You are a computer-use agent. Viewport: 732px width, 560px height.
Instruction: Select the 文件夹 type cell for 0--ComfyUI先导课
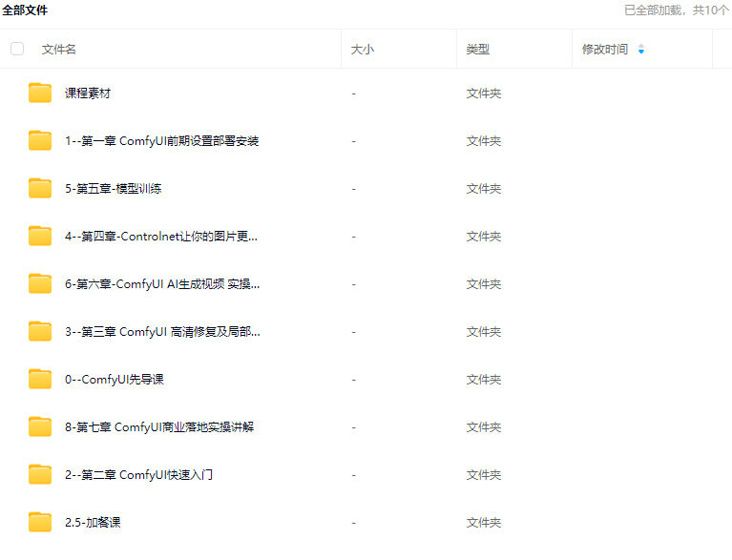click(484, 380)
